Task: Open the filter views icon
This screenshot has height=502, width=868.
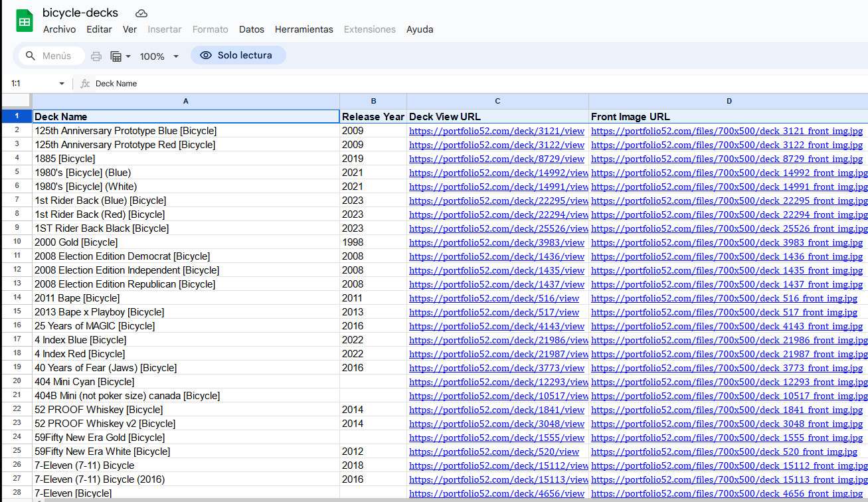Action: click(x=116, y=56)
